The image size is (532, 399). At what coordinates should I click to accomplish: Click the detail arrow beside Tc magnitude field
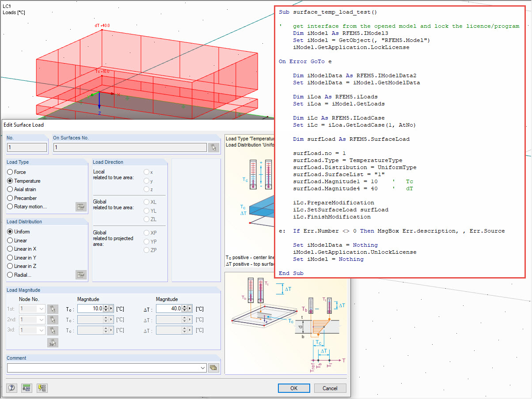point(111,308)
